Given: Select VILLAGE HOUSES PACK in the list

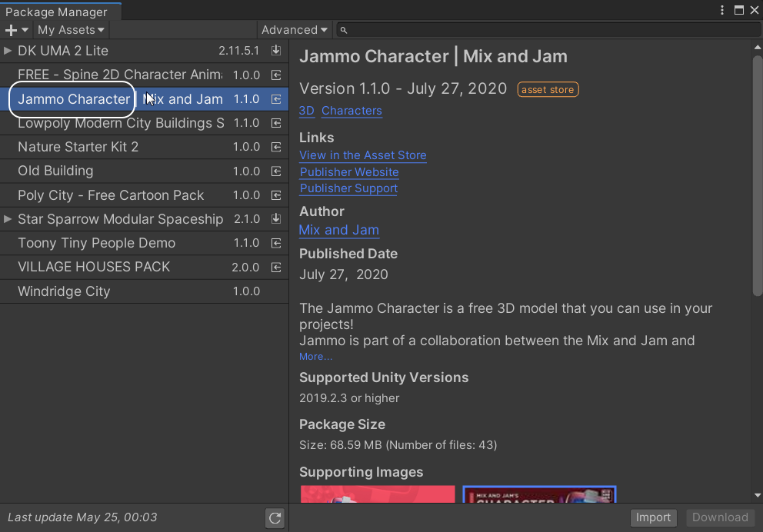Looking at the screenshot, I should click(144, 267).
